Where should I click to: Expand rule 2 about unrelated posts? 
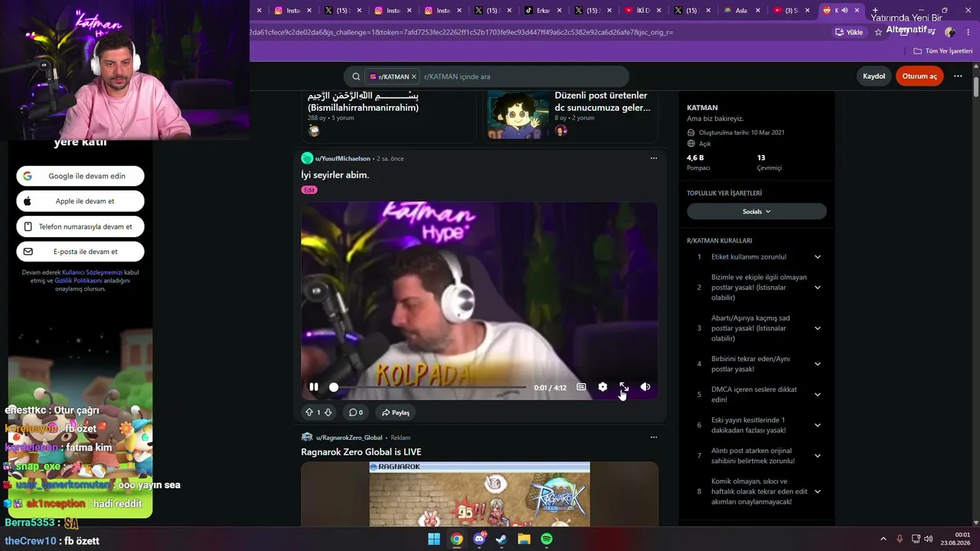point(817,288)
